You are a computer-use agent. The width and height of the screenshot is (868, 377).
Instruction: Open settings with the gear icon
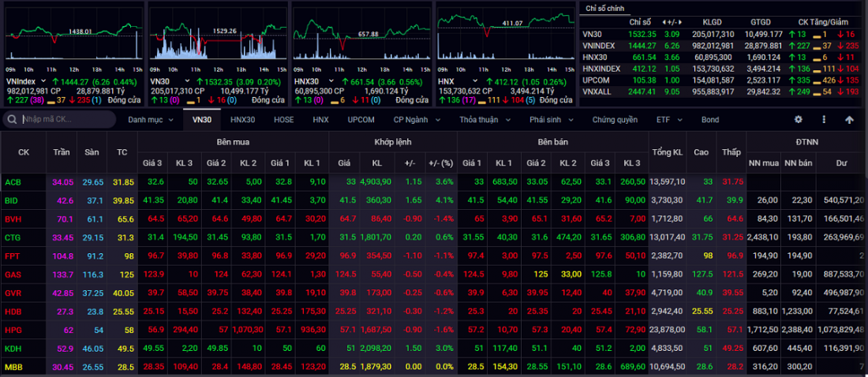[x=798, y=120]
